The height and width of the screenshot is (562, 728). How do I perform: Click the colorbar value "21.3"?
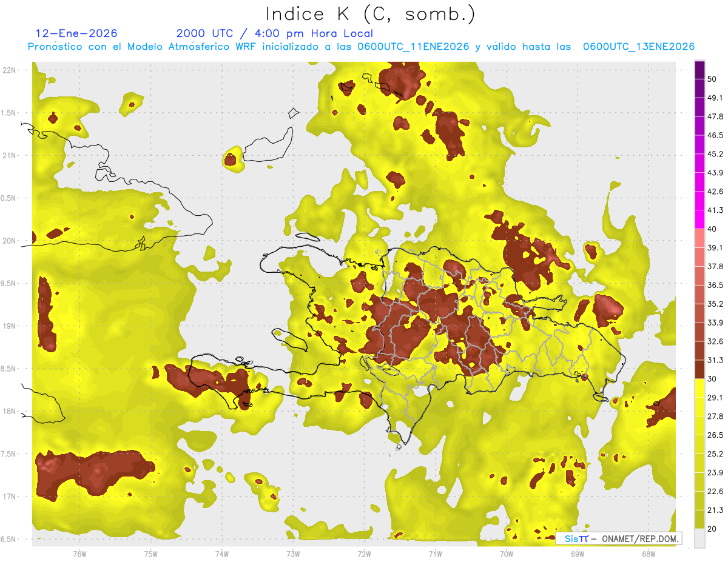715,510
